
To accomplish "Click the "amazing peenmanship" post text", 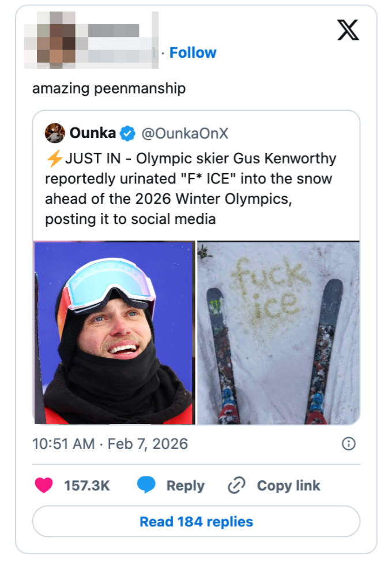I will coord(109,88).
